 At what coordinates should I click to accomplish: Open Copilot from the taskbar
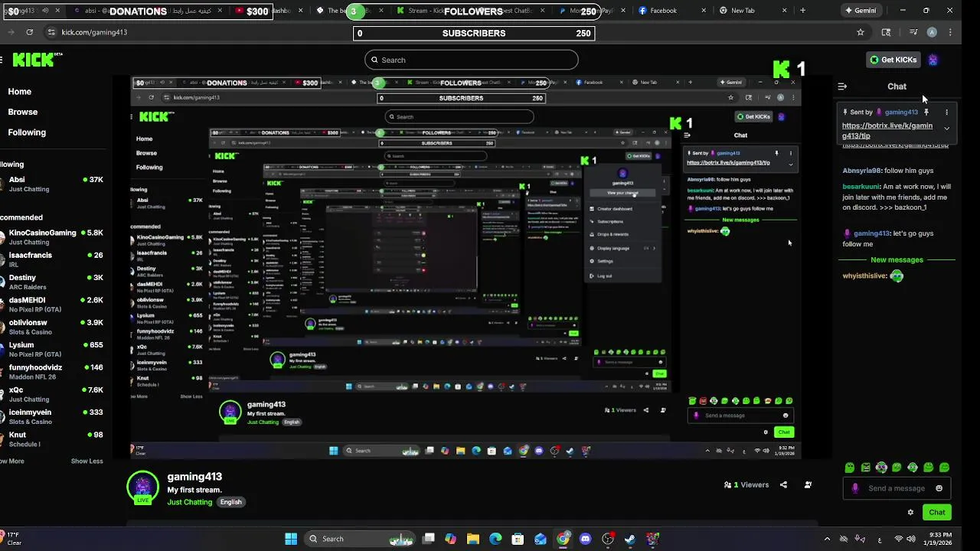click(x=451, y=539)
